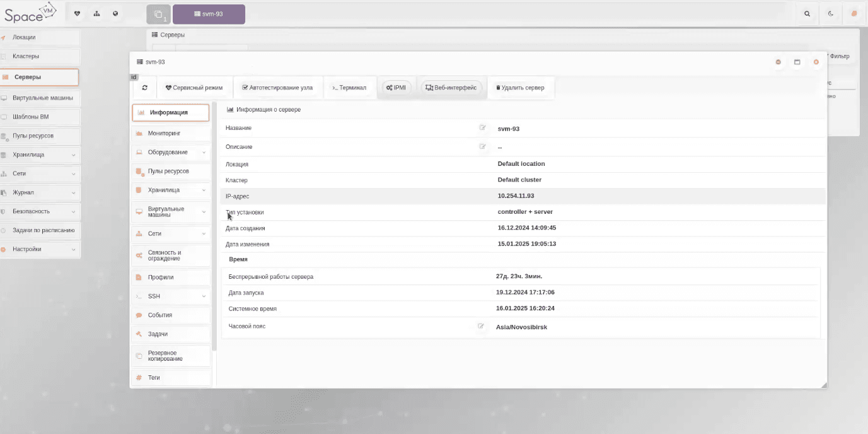The height and width of the screenshot is (434, 868).
Task: Click Удалить сервер button
Action: (520, 88)
